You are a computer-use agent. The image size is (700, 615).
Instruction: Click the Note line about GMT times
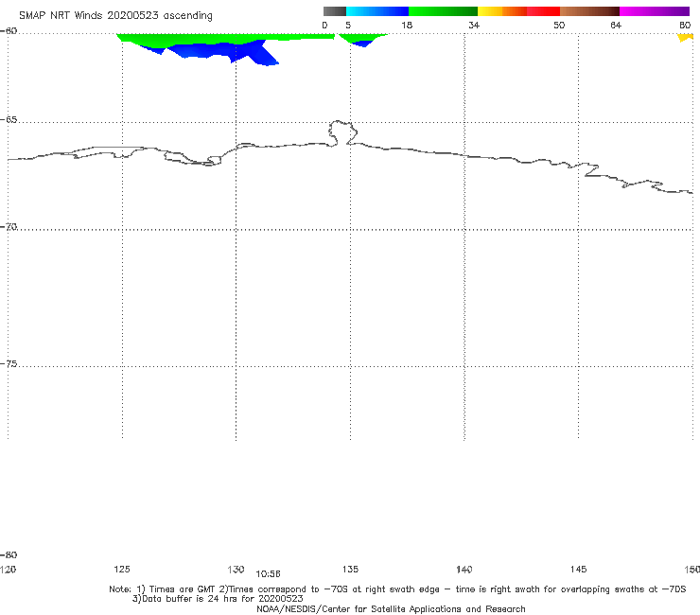tap(397, 589)
